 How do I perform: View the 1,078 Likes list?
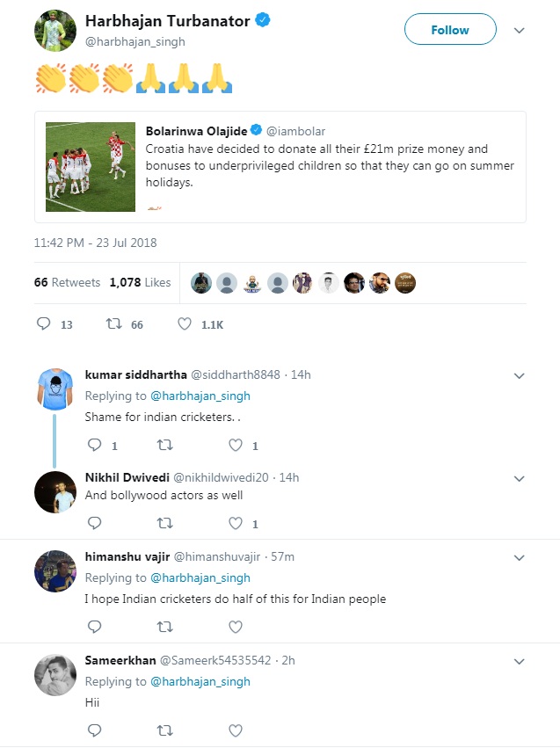(140, 282)
